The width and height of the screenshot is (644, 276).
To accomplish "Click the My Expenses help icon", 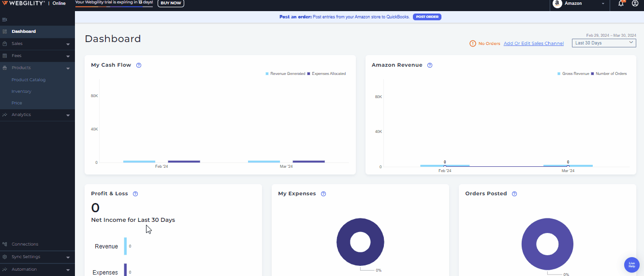I will click(x=323, y=194).
